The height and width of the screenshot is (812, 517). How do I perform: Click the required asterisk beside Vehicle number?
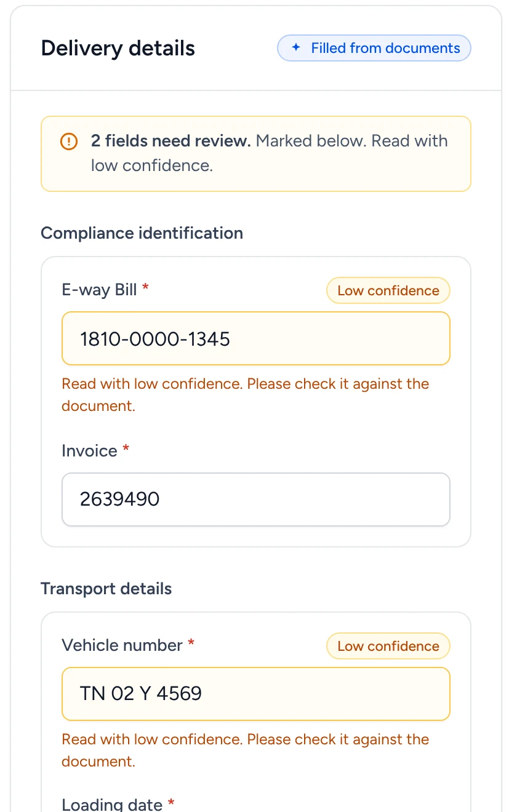[x=191, y=643]
